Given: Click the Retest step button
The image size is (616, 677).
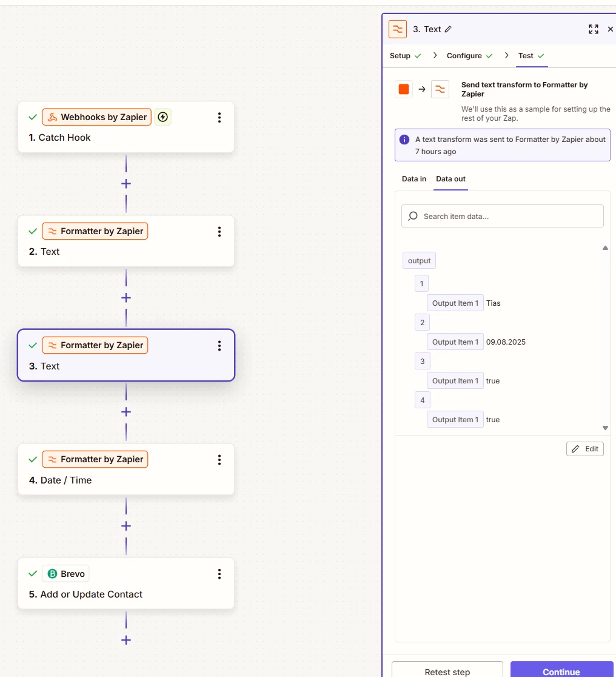Looking at the screenshot, I should point(447,670).
